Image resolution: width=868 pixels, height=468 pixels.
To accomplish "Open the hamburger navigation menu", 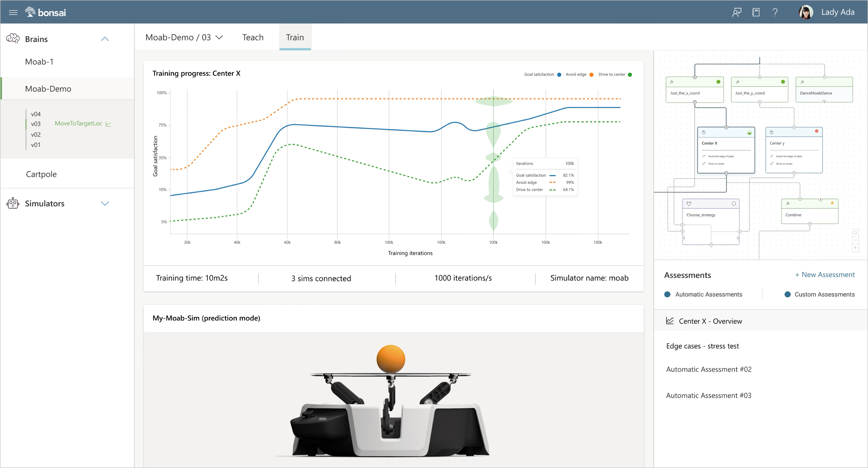I will click(x=13, y=12).
